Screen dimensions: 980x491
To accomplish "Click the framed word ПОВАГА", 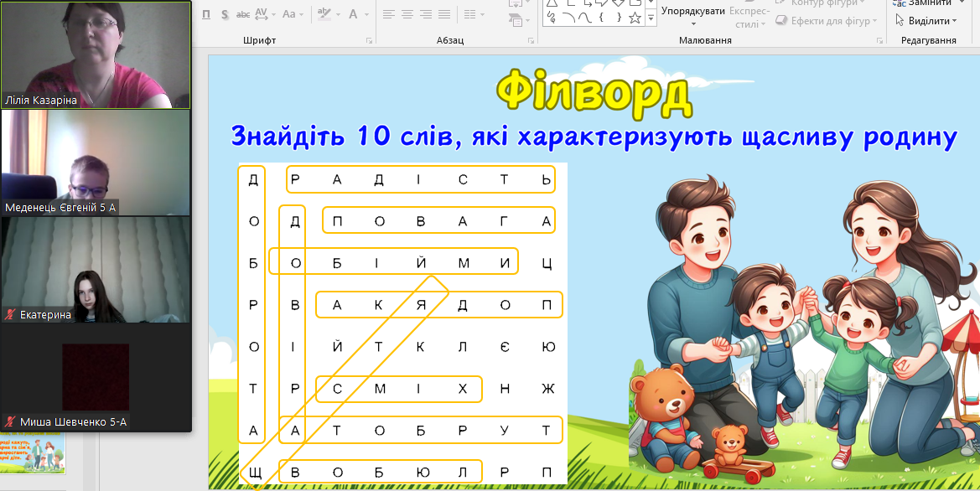I will pyautogui.click(x=438, y=220).
